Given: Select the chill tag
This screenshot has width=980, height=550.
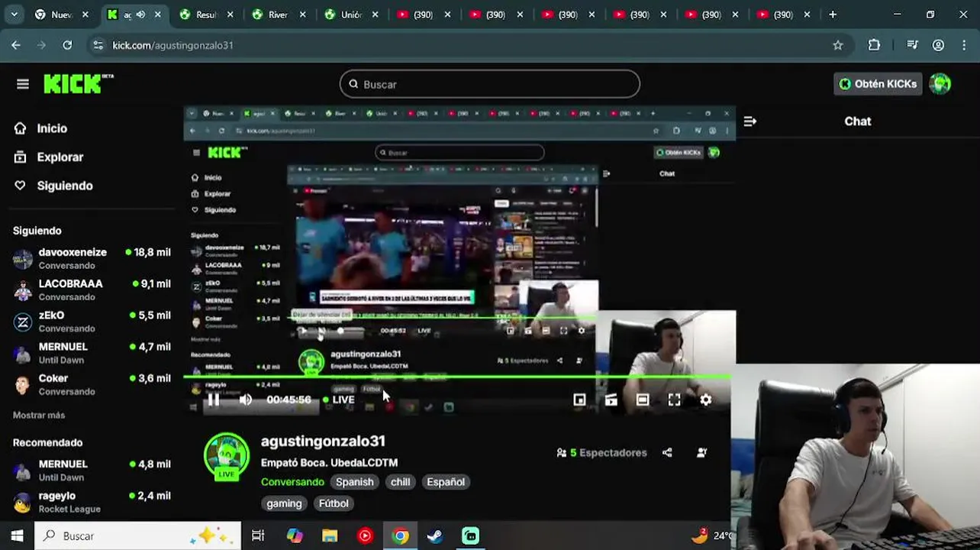Looking at the screenshot, I should (x=401, y=482).
